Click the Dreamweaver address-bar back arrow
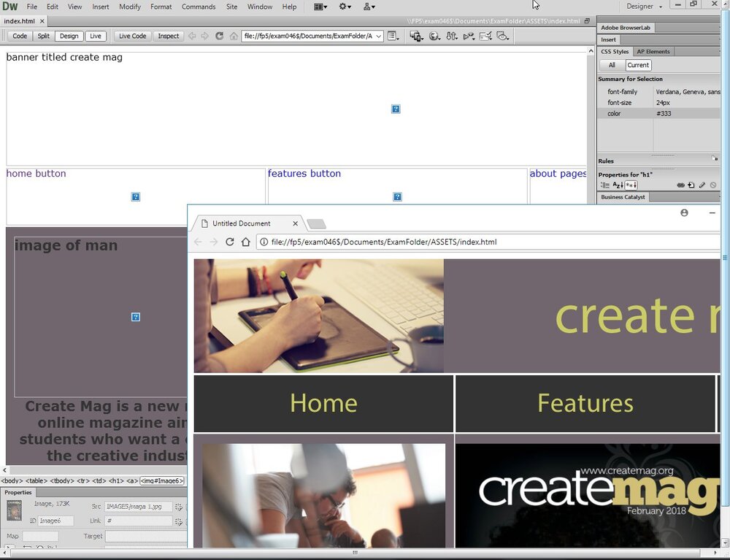The width and height of the screenshot is (730, 560). click(192, 36)
